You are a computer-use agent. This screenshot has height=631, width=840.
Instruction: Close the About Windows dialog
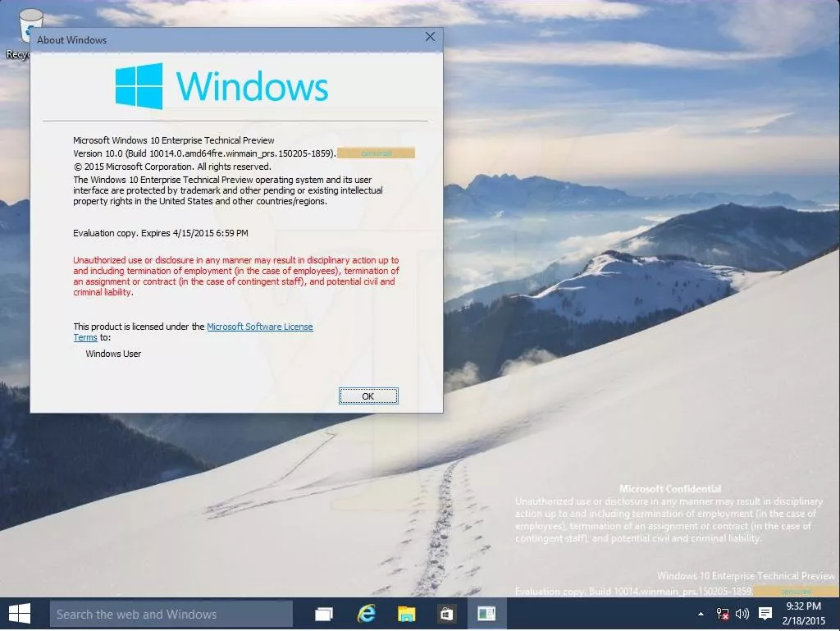(x=430, y=37)
